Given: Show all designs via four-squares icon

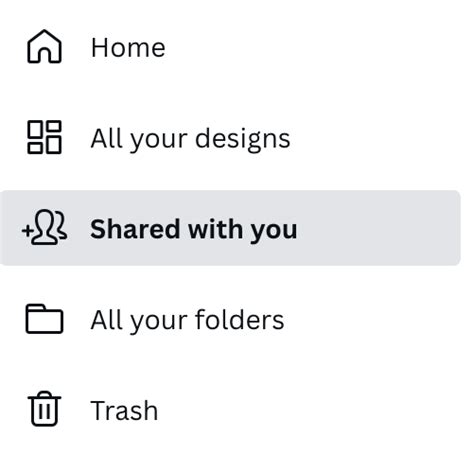Looking at the screenshot, I should point(44,137).
